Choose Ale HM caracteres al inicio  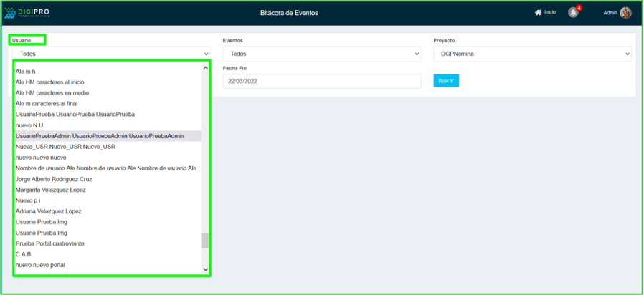tap(49, 82)
